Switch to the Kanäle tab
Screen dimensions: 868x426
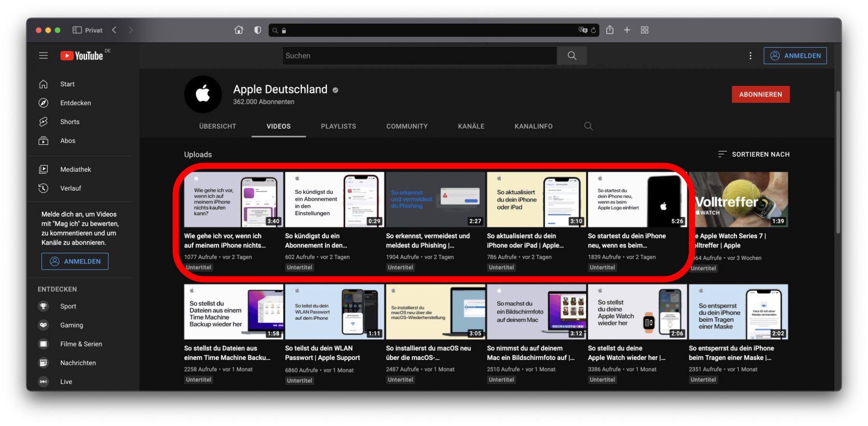[x=471, y=126]
